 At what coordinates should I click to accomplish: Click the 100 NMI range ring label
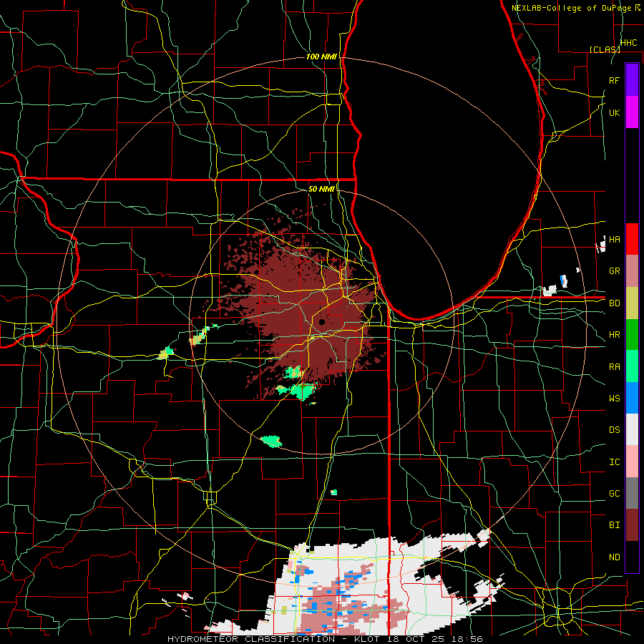pos(321,57)
